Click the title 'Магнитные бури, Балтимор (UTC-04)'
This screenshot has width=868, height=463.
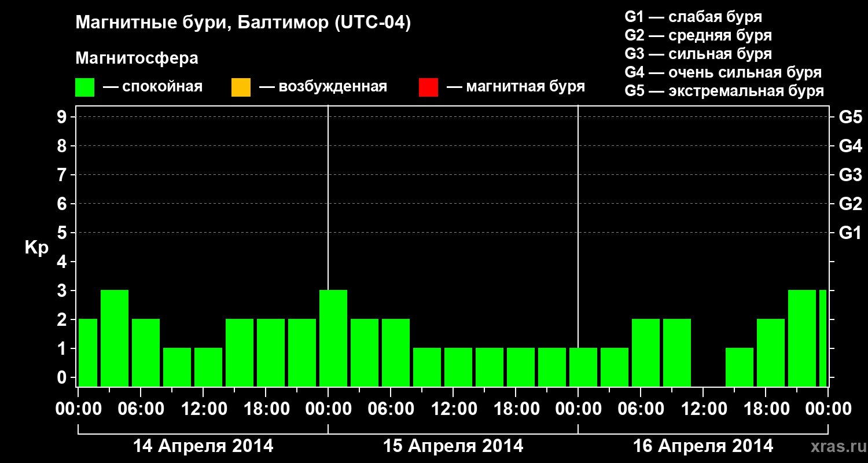tap(243, 24)
